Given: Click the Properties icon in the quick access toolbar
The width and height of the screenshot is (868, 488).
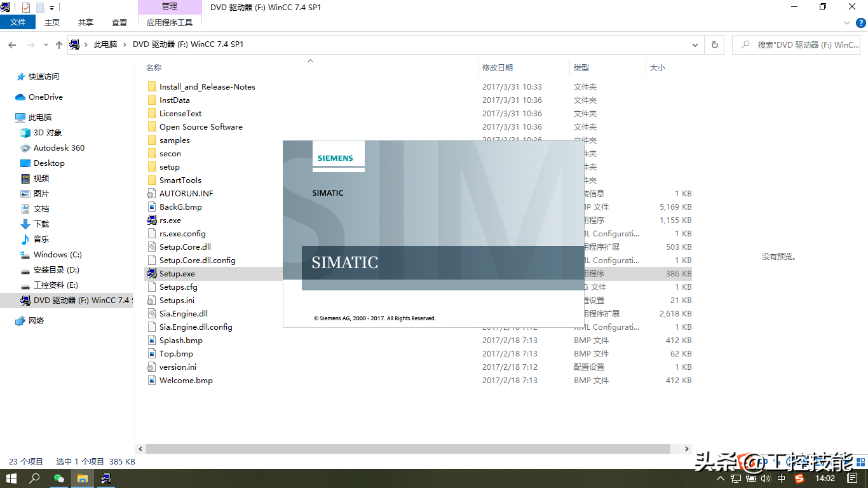Looking at the screenshot, I should click(x=26, y=8).
